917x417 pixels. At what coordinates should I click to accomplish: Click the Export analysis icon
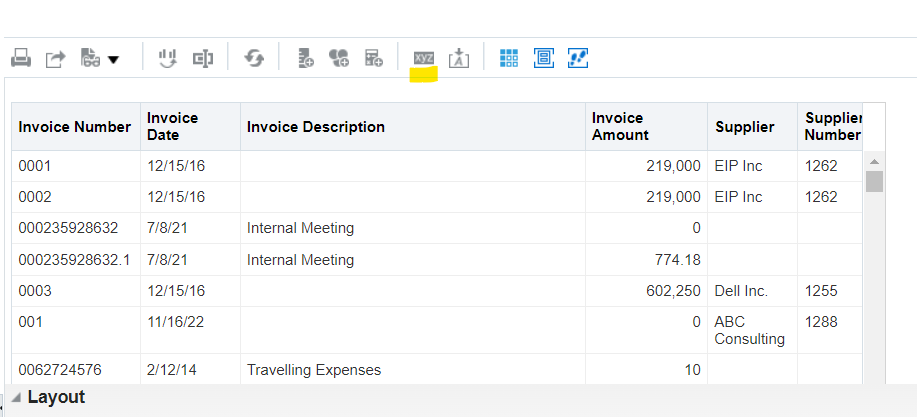pyautogui.click(x=56, y=58)
